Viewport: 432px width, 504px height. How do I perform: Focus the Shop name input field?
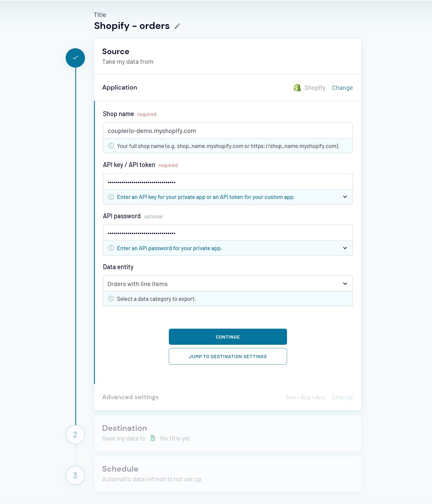pyautogui.click(x=228, y=131)
